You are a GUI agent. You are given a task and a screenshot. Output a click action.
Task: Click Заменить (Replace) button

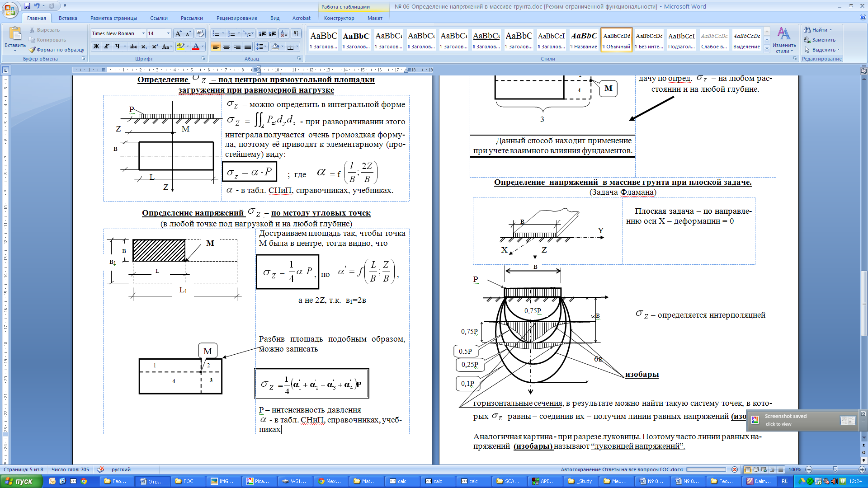[x=820, y=40]
